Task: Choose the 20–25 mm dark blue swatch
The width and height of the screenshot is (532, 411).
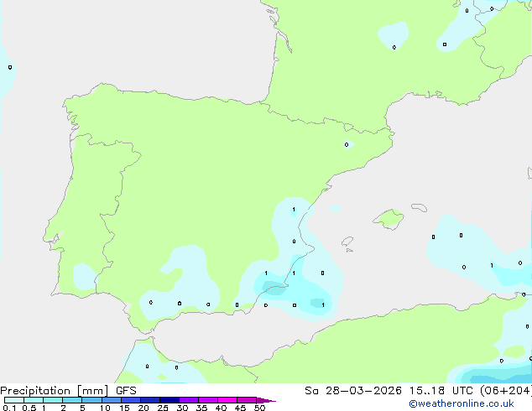Action: click(x=150, y=400)
